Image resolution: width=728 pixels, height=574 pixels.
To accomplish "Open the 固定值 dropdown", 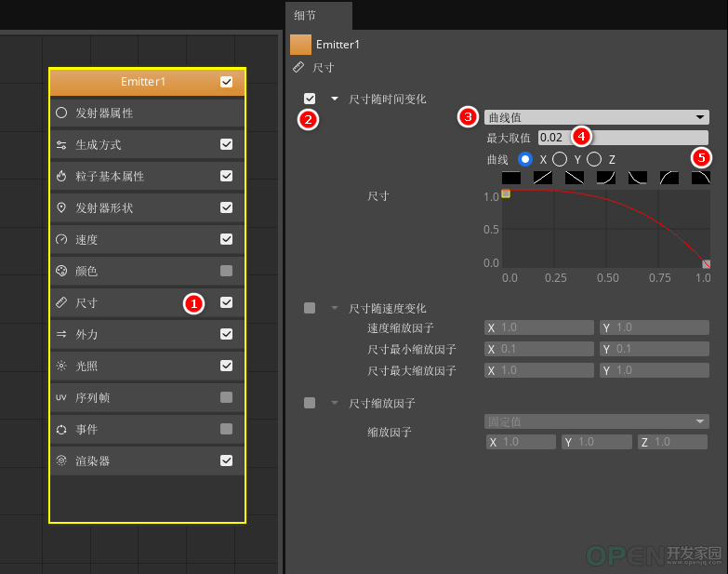I will (597, 421).
